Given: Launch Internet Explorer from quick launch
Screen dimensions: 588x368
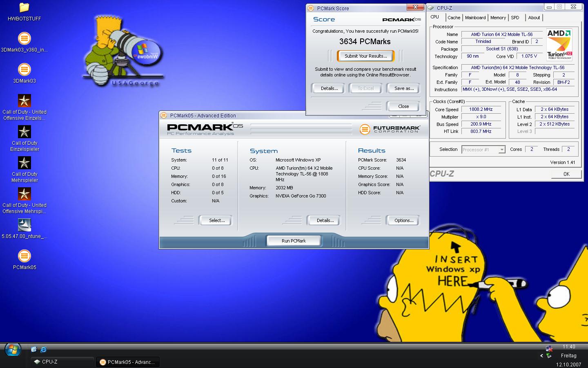Looking at the screenshot, I should pos(43,349).
